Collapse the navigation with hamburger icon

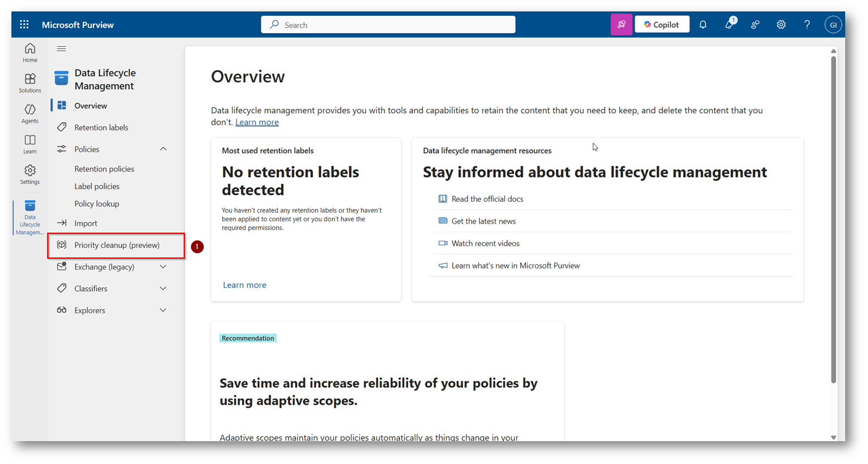tap(61, 48)
